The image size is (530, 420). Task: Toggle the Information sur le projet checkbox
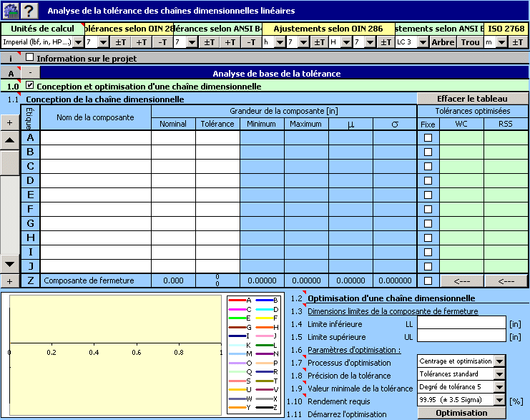pyautogui.click(x=30, y=57)
